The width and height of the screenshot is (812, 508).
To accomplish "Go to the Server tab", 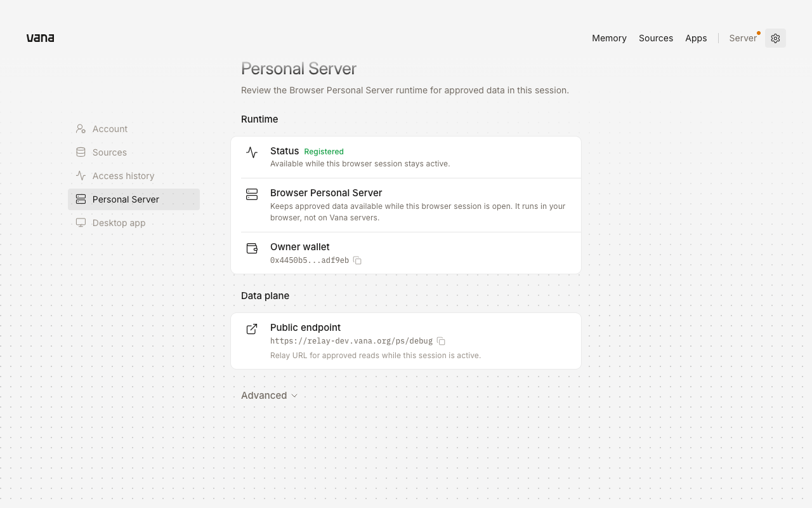I will (743, 38).
